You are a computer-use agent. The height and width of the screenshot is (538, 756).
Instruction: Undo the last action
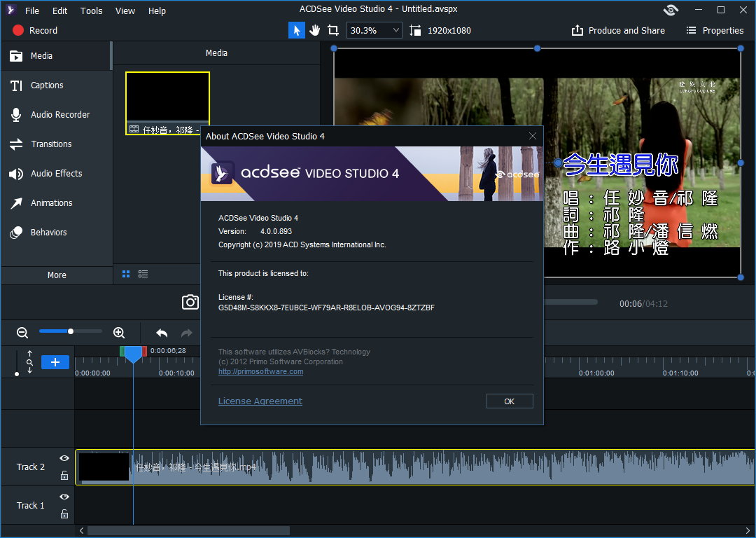(x=162, y=333)
